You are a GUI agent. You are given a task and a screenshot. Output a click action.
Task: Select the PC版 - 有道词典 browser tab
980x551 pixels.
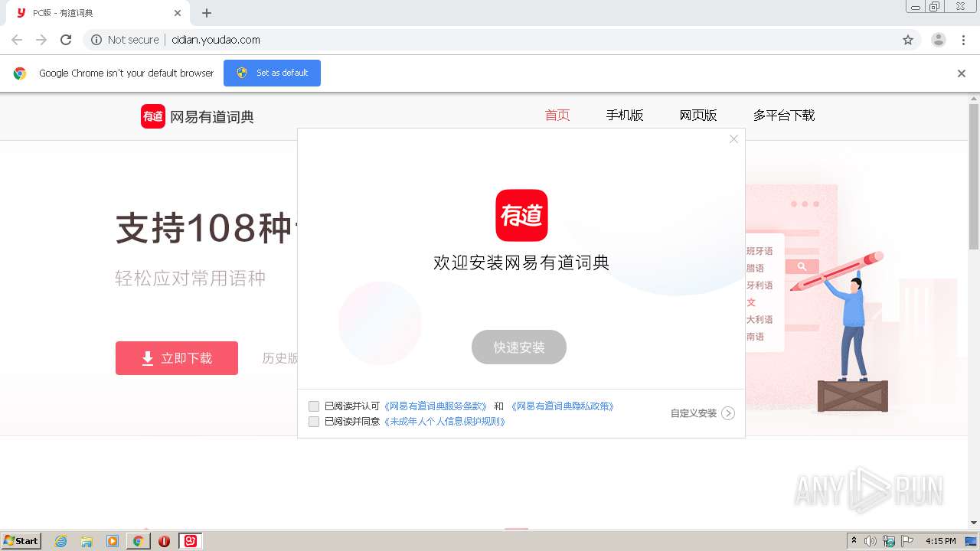coord(98,13)
